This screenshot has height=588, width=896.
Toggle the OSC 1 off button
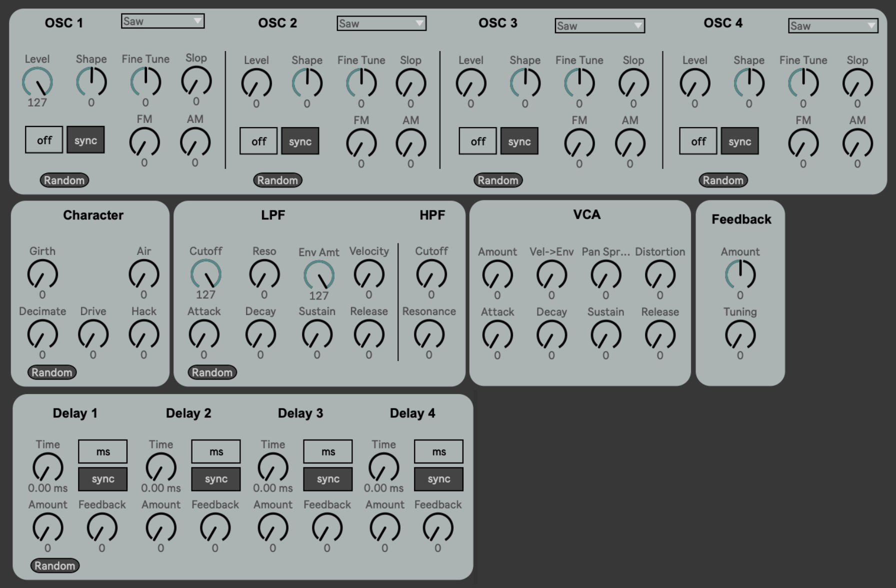point(44,140)
